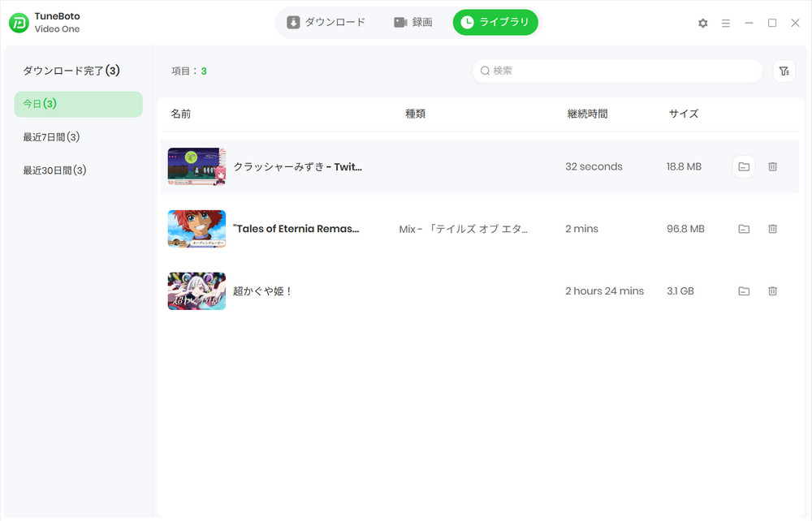The image size is (812, 521).
Task: Close the TuneBoto window
Action: [x=796, y=23]
